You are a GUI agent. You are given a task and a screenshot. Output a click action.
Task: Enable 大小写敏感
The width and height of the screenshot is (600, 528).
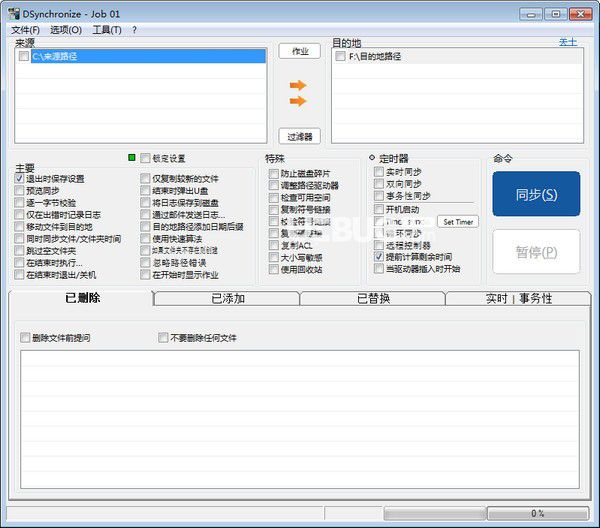point(274,257)
